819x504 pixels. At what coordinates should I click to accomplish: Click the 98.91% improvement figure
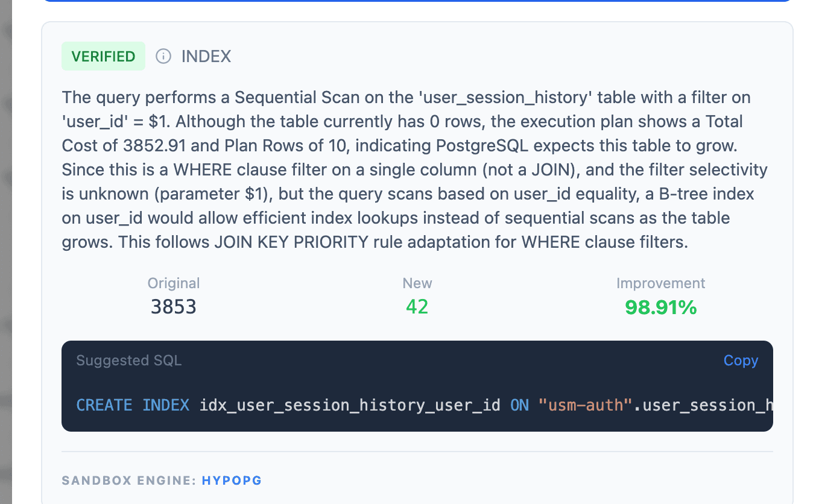coord(660,307)
